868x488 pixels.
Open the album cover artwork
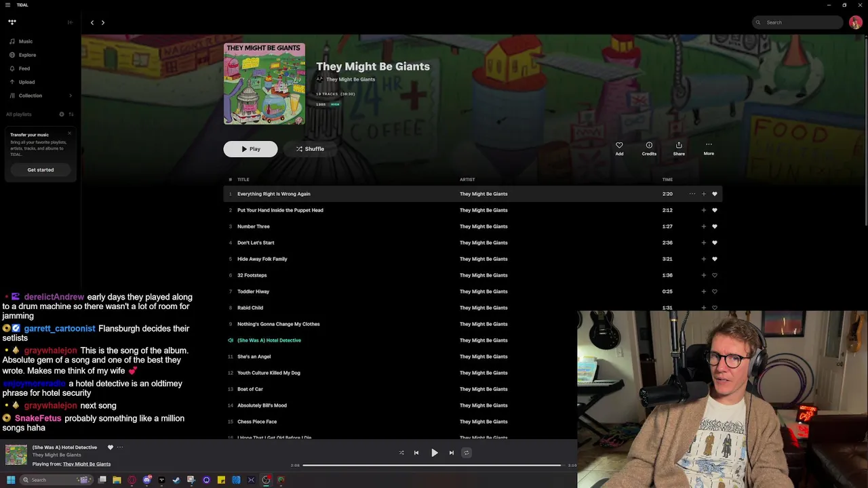click(x=264, y=84)
